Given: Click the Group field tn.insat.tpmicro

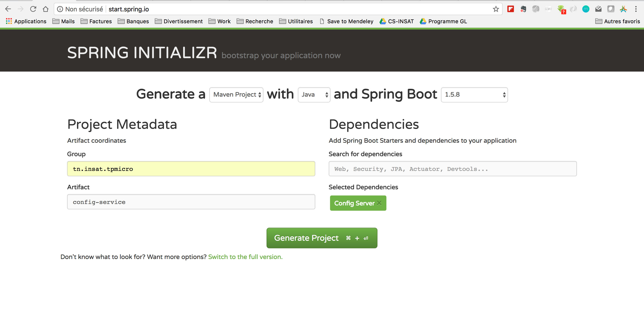Looking at the screenshot, I should [191, 169].
